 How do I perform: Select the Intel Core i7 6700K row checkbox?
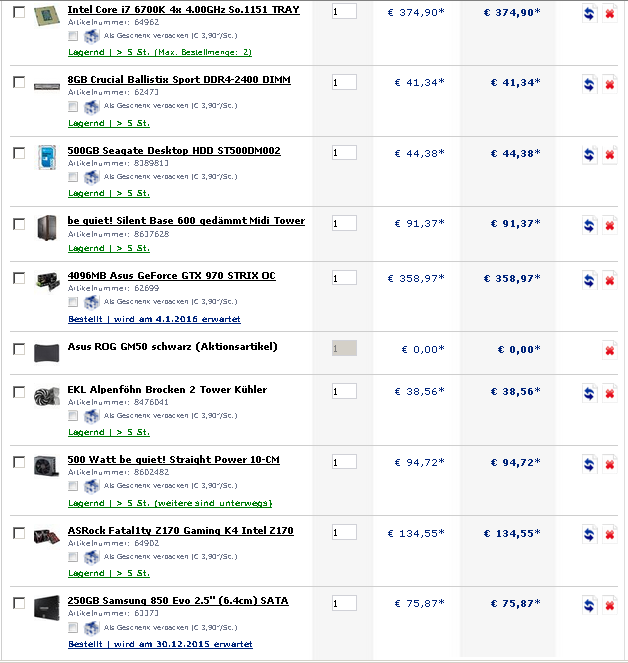[x=19, y=12]
